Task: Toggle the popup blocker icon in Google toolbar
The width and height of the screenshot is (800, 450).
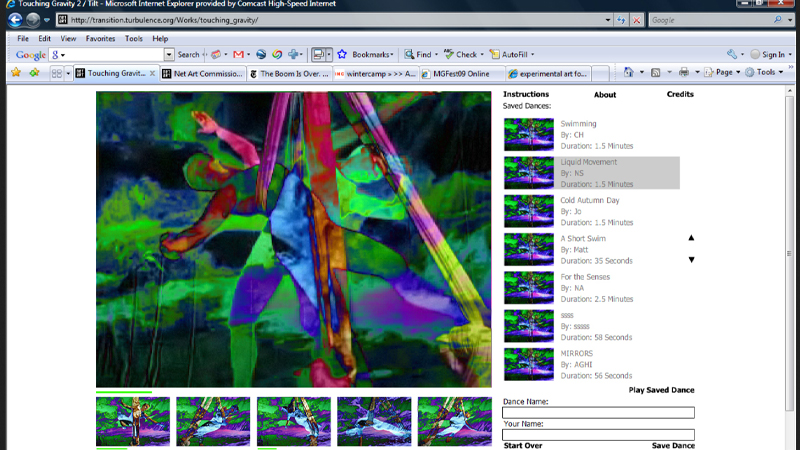Action: point(318,54)
